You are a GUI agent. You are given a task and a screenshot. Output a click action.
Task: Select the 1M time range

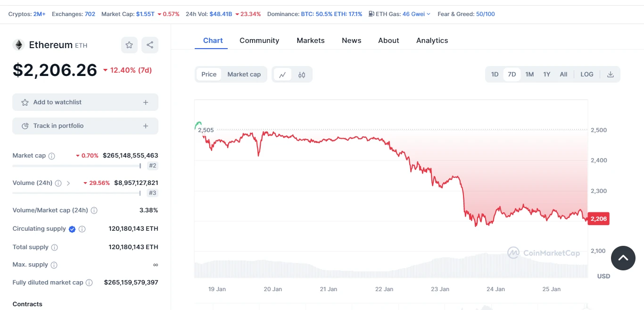pos(529,75)
